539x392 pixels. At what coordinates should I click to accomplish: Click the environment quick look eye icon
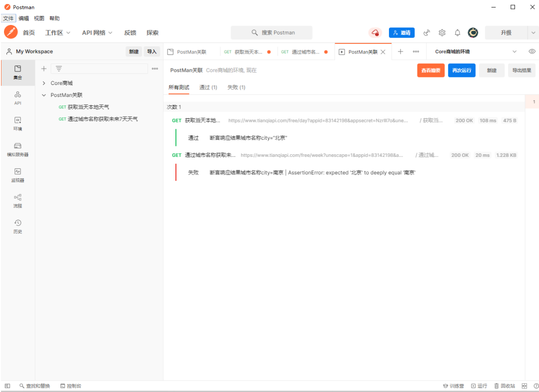click(x=532, y=51)
